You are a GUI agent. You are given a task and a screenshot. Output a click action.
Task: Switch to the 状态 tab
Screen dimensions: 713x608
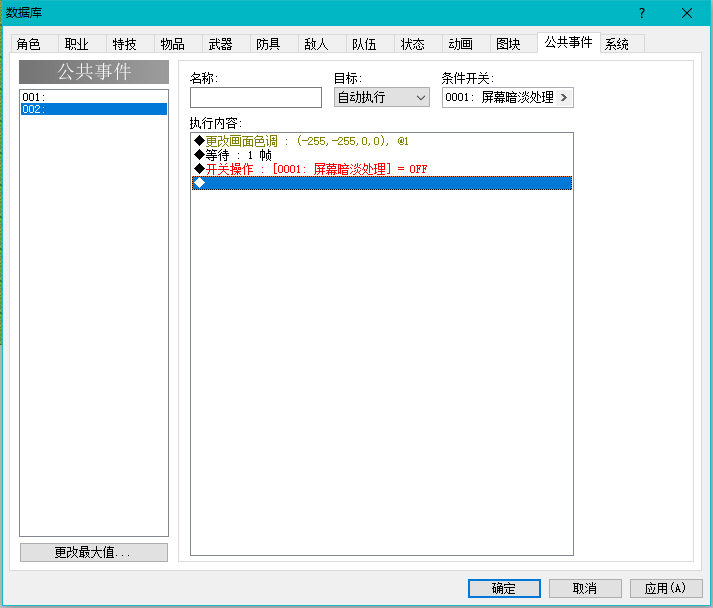pos(418,44)
